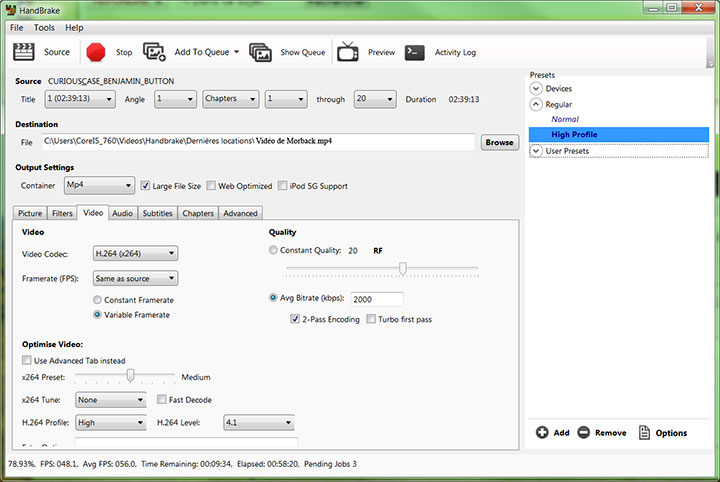The image size is (720, 482).
Task: Collapse the Regular preset group
Action: [x=536, y=105]
